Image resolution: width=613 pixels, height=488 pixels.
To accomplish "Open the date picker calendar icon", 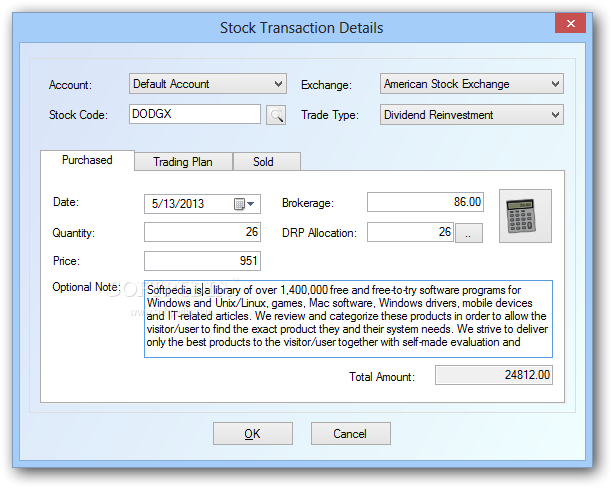I will coord(244,204).
